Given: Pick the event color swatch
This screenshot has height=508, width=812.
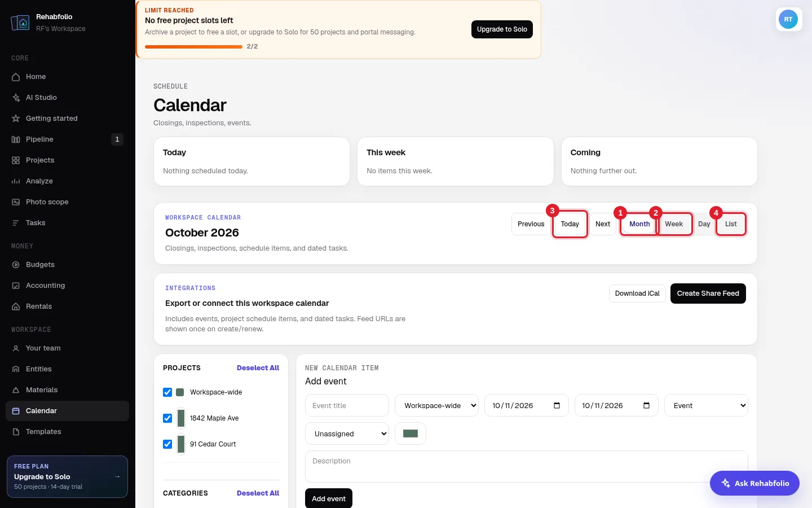Looking at the screenshot, I should (411, 433).
